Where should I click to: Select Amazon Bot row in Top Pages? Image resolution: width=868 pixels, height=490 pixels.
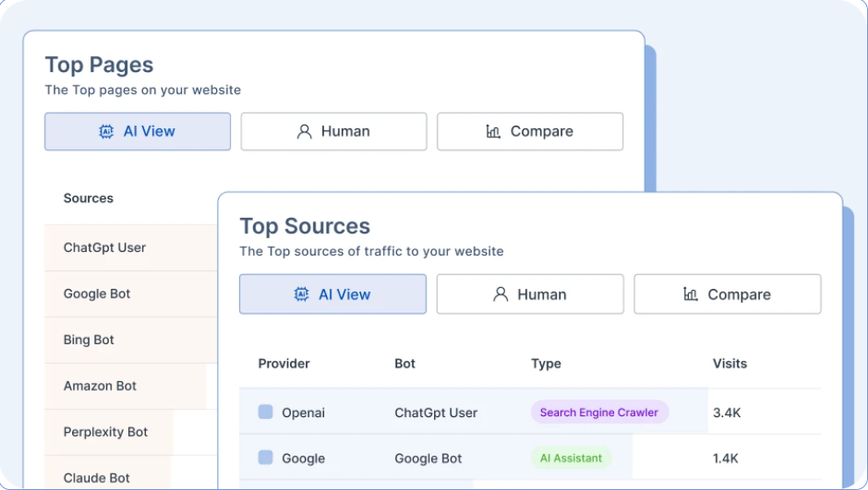[x=131, y=386]
